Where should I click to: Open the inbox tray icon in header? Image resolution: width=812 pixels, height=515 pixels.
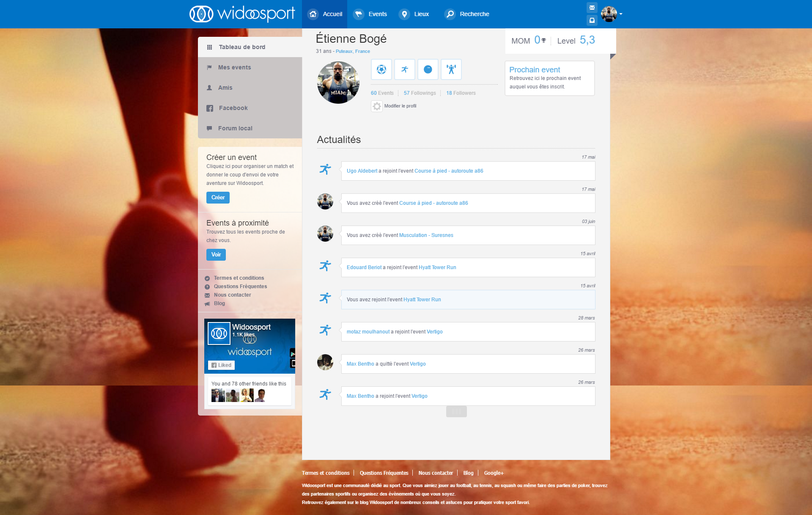592,20
